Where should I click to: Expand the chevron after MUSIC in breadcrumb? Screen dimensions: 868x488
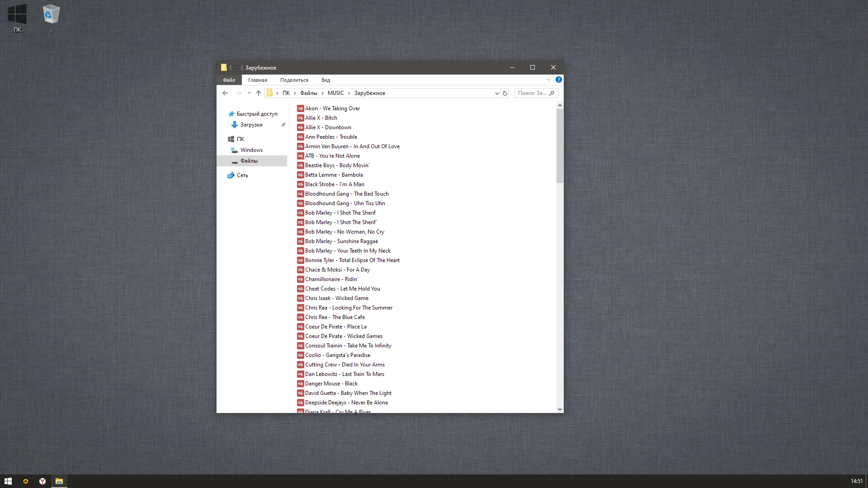point(349,93)
